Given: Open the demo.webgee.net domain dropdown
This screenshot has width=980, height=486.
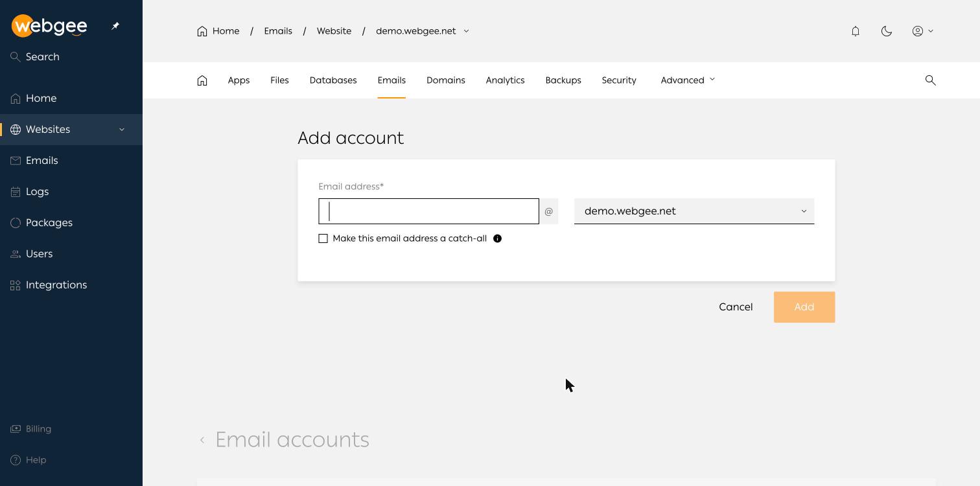Looking at the screenshot, I should tap(694, 211).
